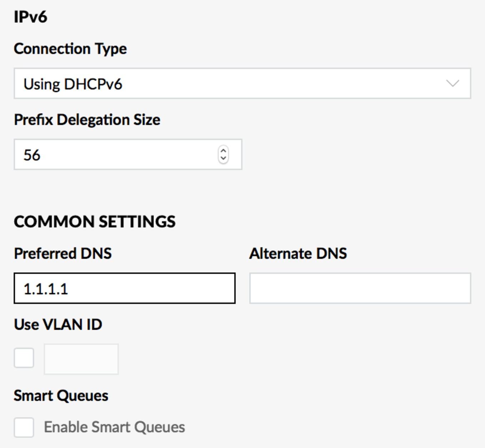Click the chevron arrow of Connection Type select
This screenshot has width=485, height=448.
click(x=453, y=83)
